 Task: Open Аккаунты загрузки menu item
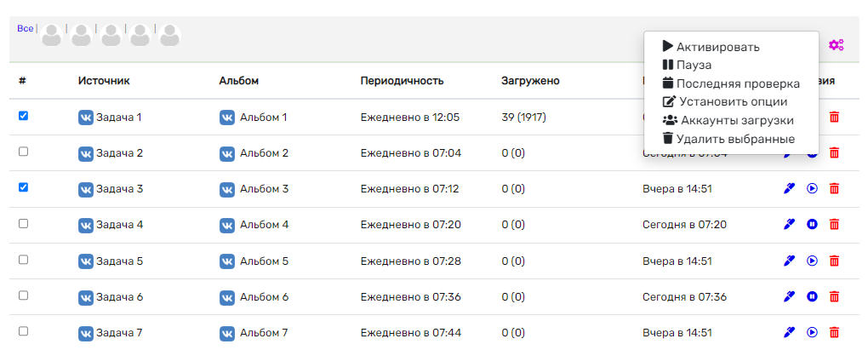tap(728, 120)
